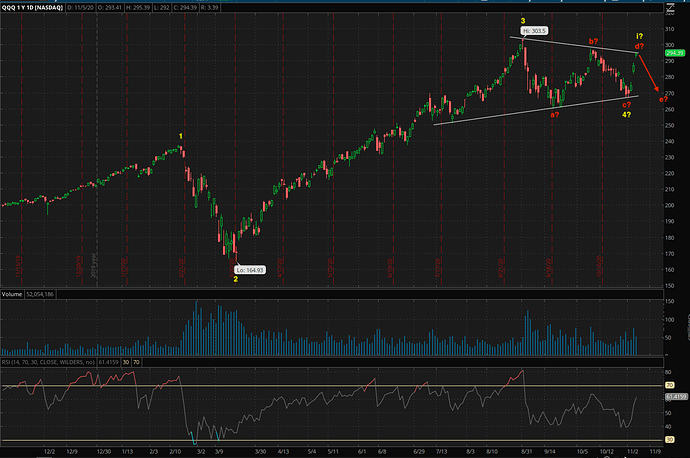Select the red 'a?' wave annotation
The image size is (690, 458).
coord(554,114)
